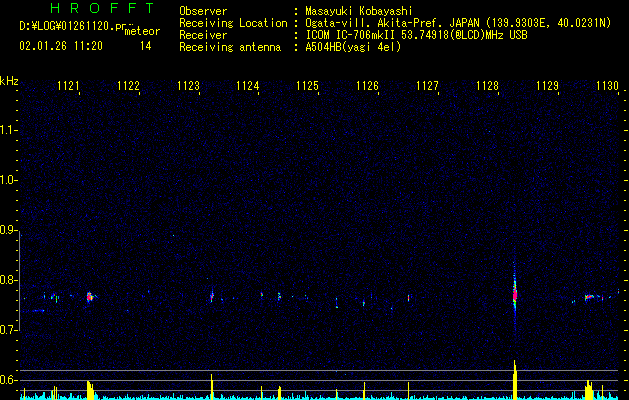Select the Ogata-vill. Akita-Pref. JAPAN location text

click(x=458, y=23)
